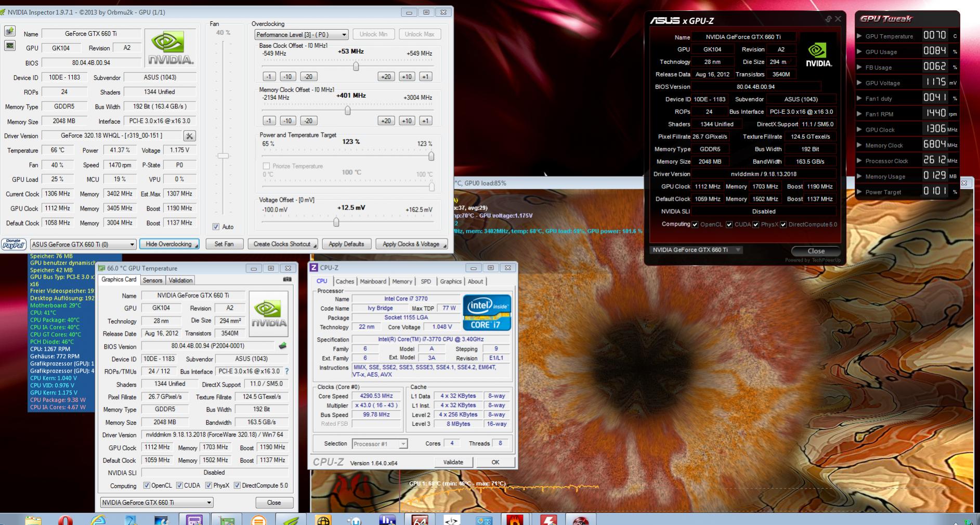Open the GPU selector dropdown in ASUS GPU-Z
Screen dimensions: 980x525
[696, 250]
